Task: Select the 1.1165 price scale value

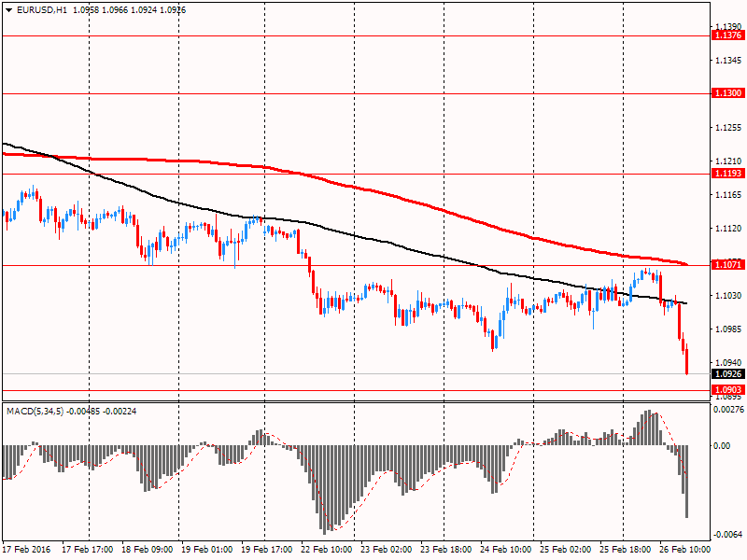Action: pyautogui.click(x=728, y=195)
